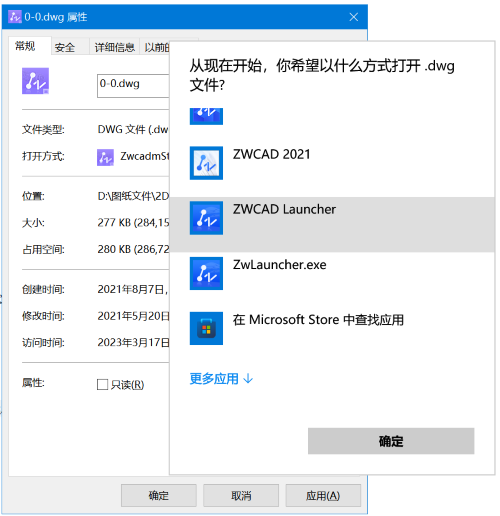Click the 修改时间 value 2021年5月20日

point(133,316)
